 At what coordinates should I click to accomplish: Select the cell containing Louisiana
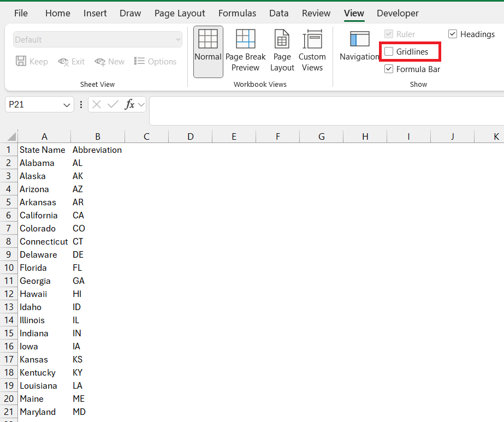coord(44,385)
